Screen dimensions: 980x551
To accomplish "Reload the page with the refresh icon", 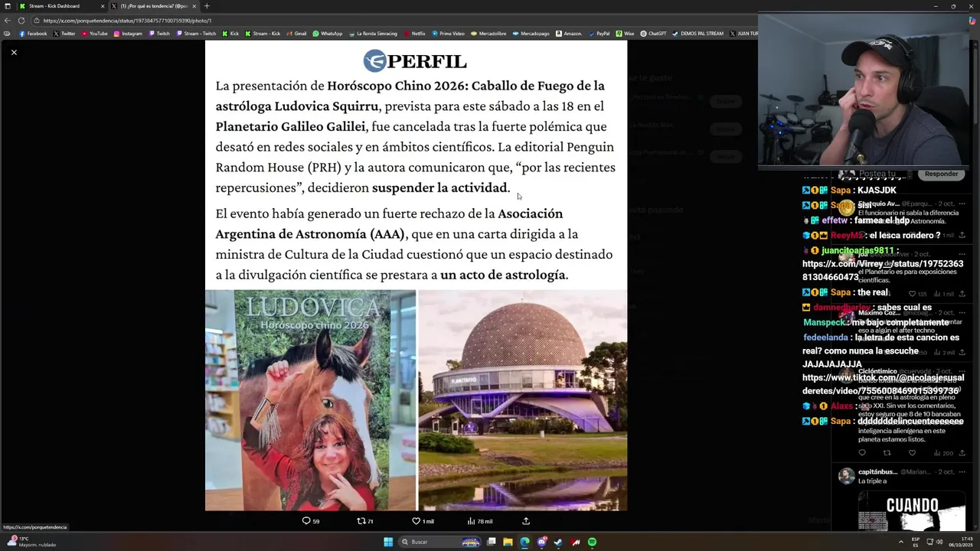I will coord(21,21).
